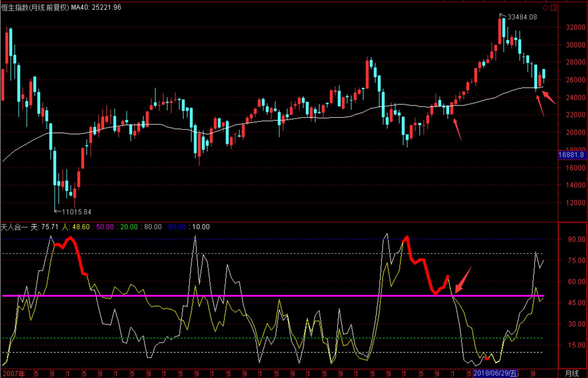
Task: Click the thick red dot near indicator bottom
Action: [487, 359]
